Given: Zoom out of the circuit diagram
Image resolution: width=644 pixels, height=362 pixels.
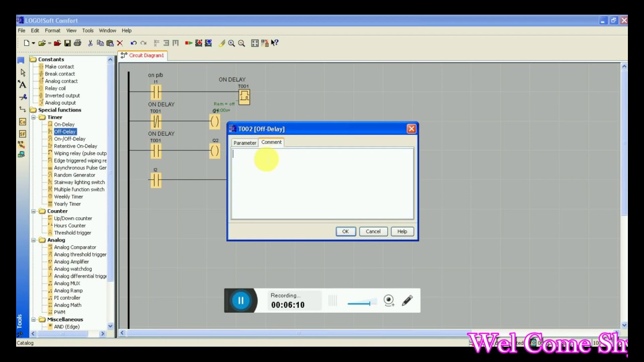Looking at the screenshot, I should pos(242,43).
